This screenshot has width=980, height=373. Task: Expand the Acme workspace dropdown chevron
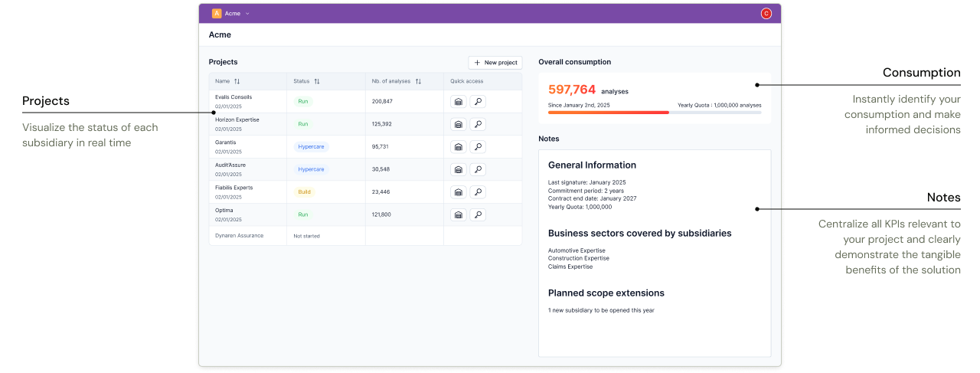tap(247, 14)
